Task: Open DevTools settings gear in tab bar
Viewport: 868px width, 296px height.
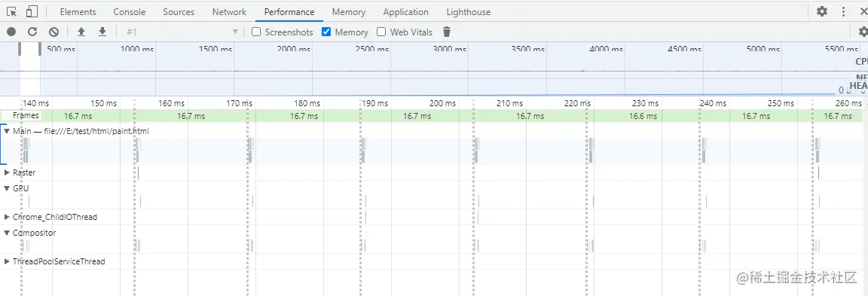Action: (x=822, y=11)
